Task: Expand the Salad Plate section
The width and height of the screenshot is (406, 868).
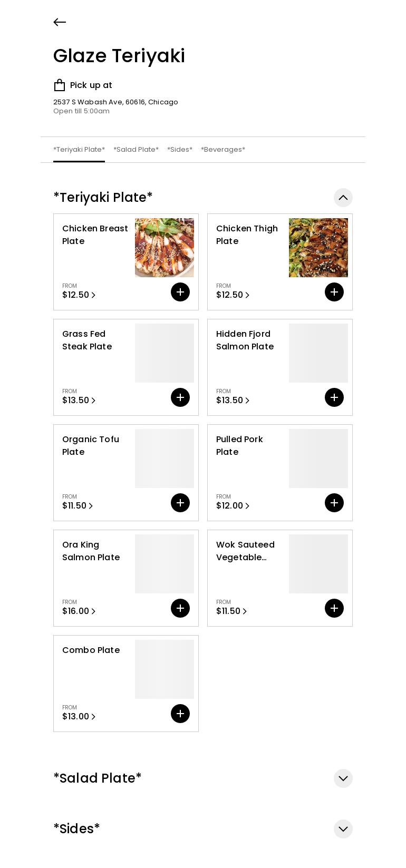Action: (343, 778)
